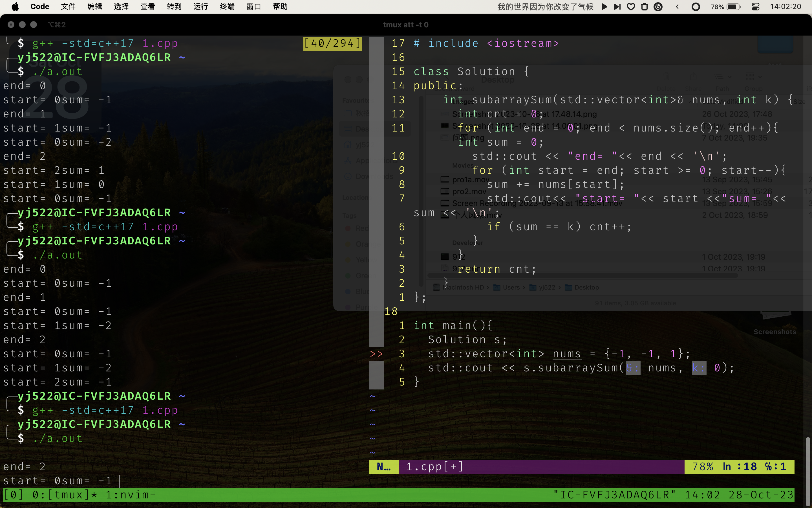Open the 帮助 menu
812x508 pixels.
[x=280, y=7]
